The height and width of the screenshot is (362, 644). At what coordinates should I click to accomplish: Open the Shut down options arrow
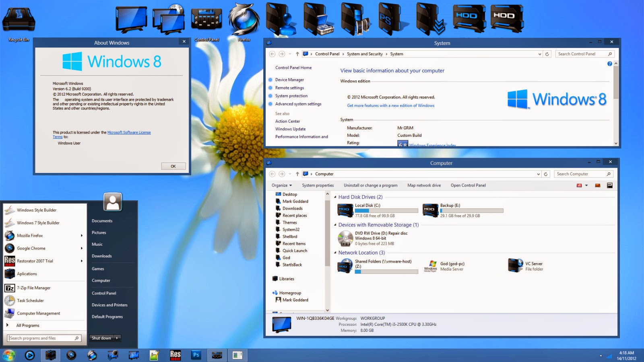point(117,338)
